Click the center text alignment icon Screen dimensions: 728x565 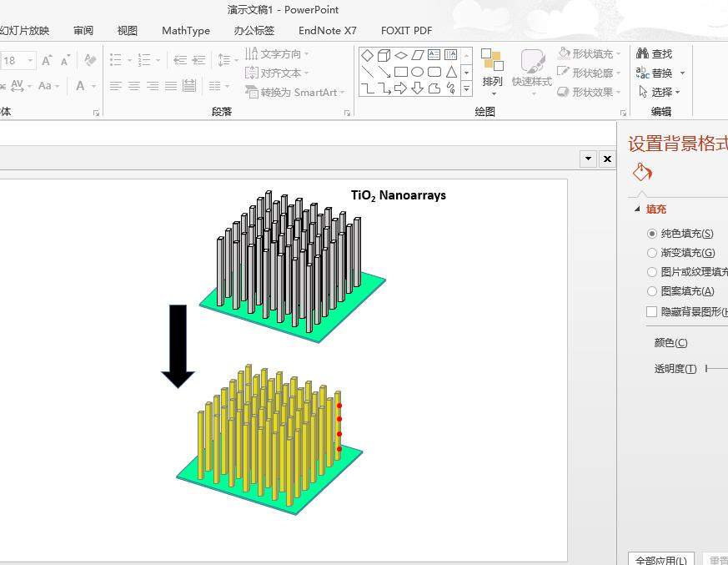[134, 86]
